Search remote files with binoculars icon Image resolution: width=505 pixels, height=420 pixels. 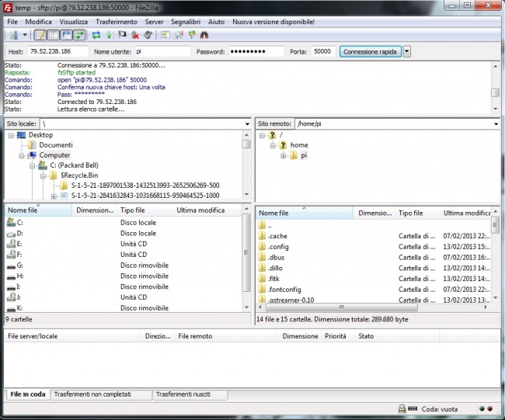(204, 35)
